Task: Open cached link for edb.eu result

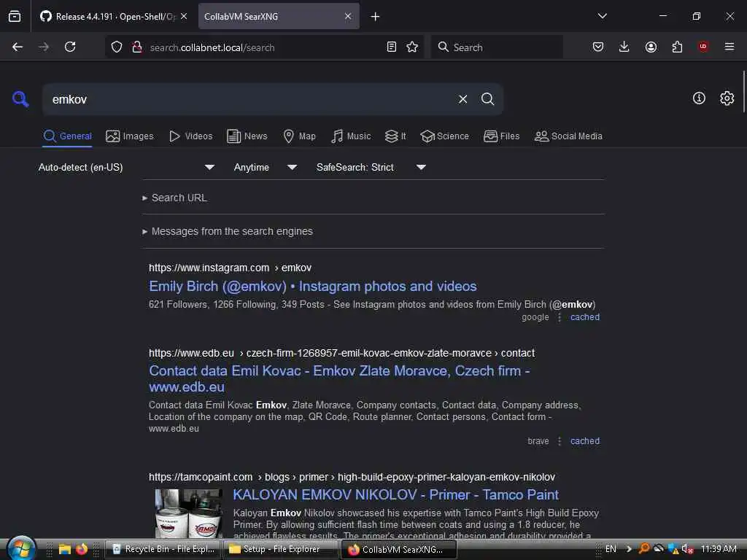Action: click(x=584, y=441)
